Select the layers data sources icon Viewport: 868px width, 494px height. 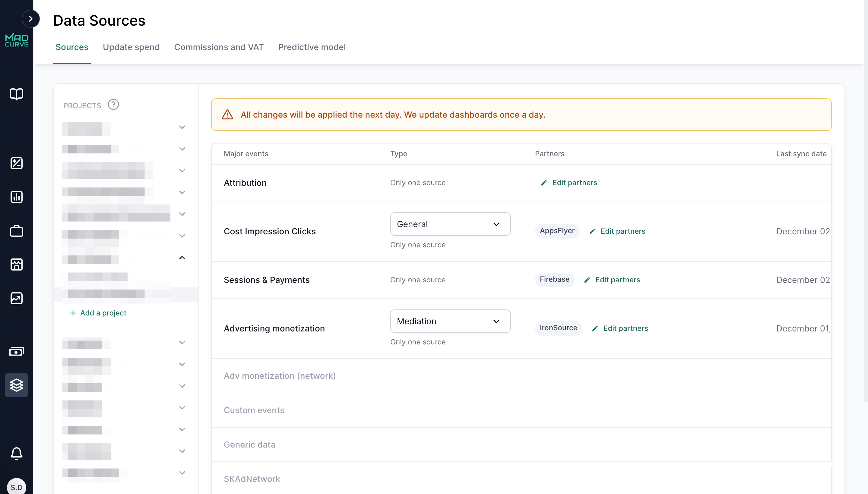pyautogui.click(x=16, y=385)
